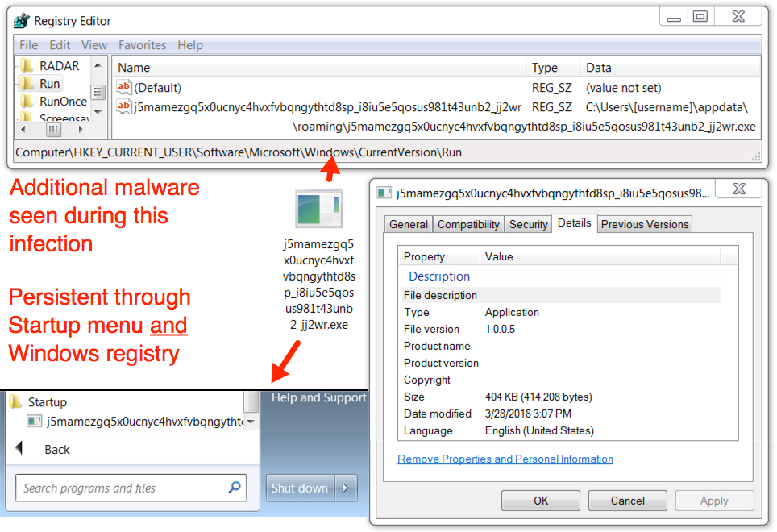
Task: Switch to the General tab
Action: [x=409, y=224]
